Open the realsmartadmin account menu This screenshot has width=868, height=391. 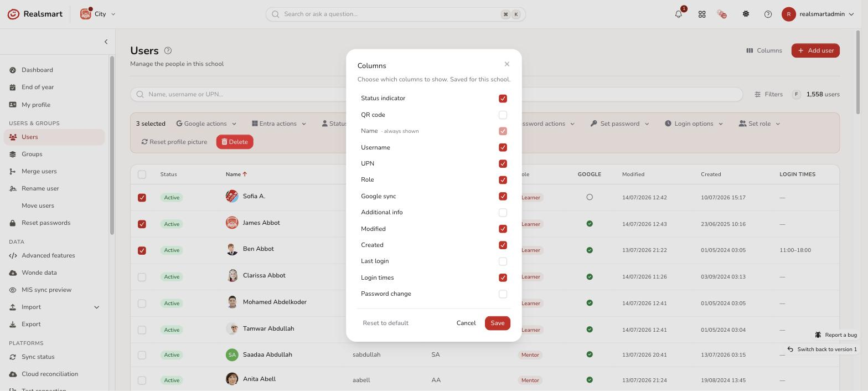(818, 14)
